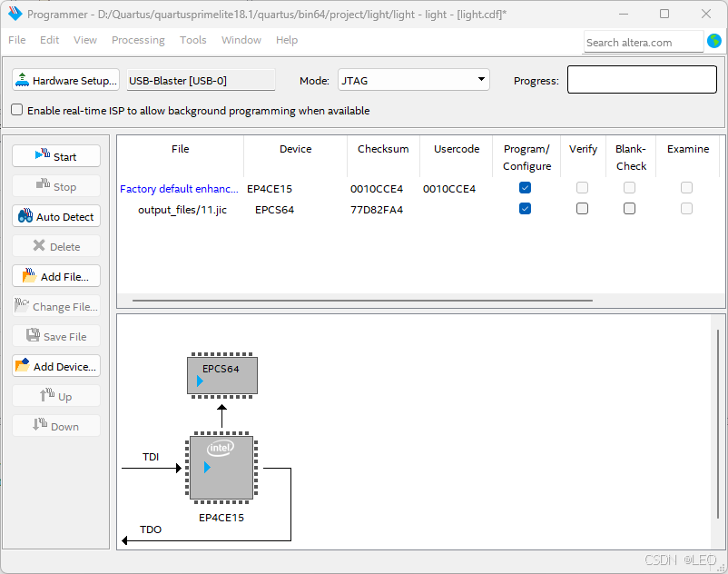Click the EP4CE15 device cell
The width and height of the screenshot is (728, 574).
click(270, 189)
